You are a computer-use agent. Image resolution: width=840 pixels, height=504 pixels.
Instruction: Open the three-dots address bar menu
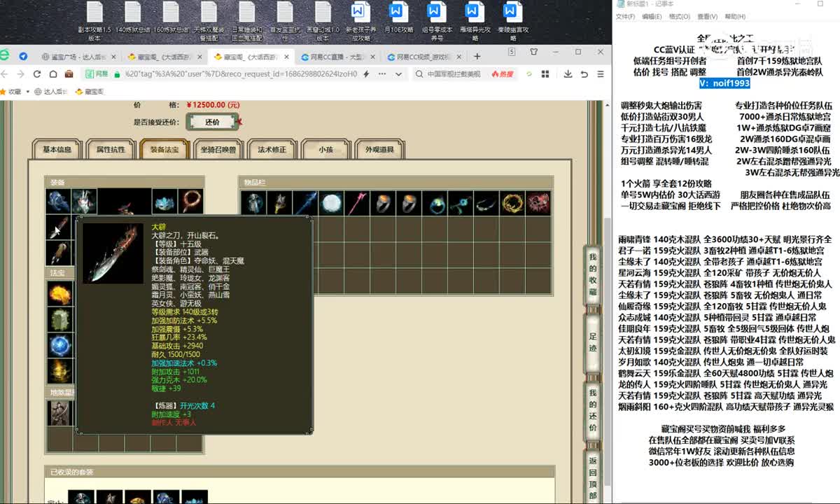click(x=381, y=73)
